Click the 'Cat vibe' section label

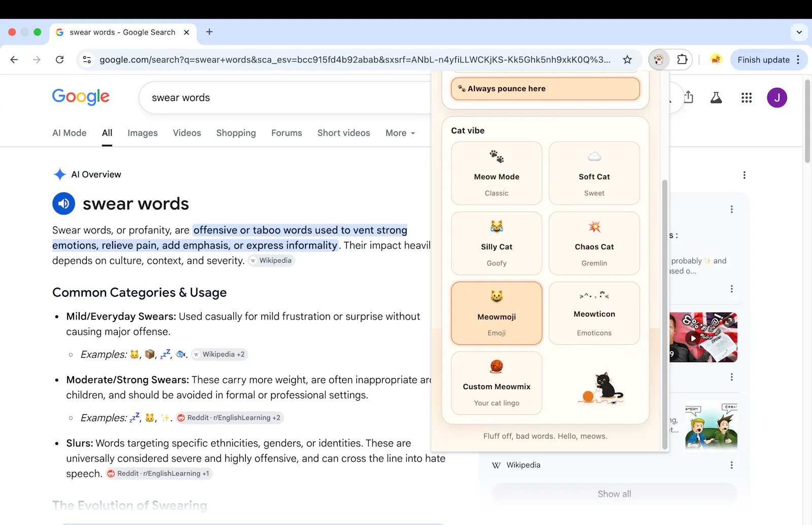point(468,131)
